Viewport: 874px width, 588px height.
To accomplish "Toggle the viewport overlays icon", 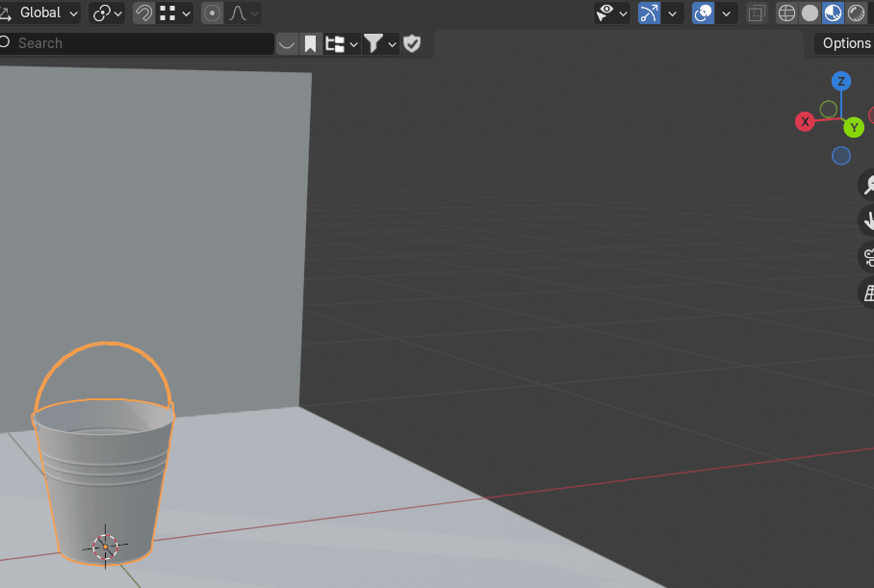I will point(704,13).
